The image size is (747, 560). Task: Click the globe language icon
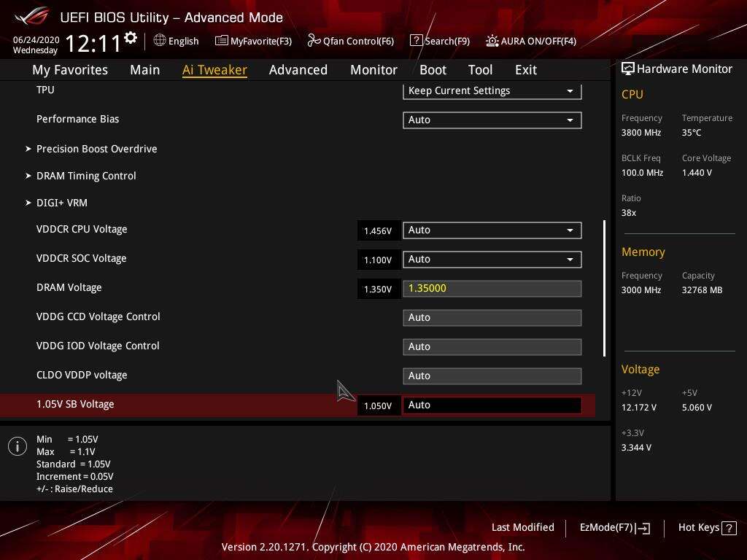click(x=160, y=41)
